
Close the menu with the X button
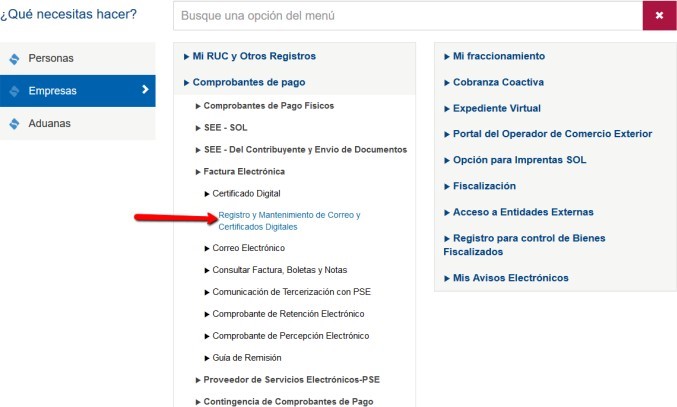(x=659, y=16)
